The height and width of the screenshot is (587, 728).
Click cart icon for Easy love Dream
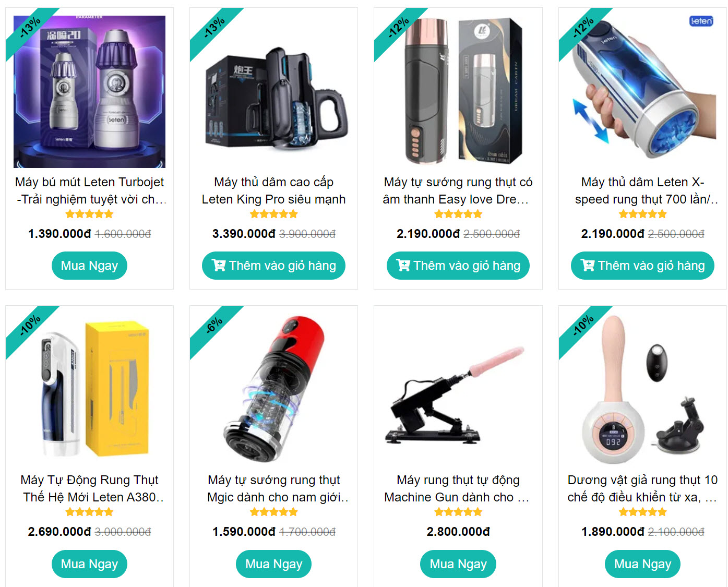(x=403, y=266)
